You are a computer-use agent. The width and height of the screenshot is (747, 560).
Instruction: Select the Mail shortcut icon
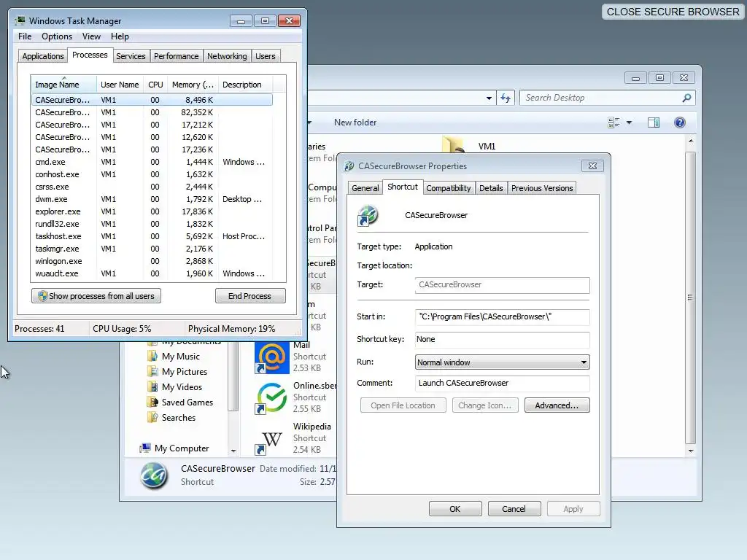coord(271,357)
